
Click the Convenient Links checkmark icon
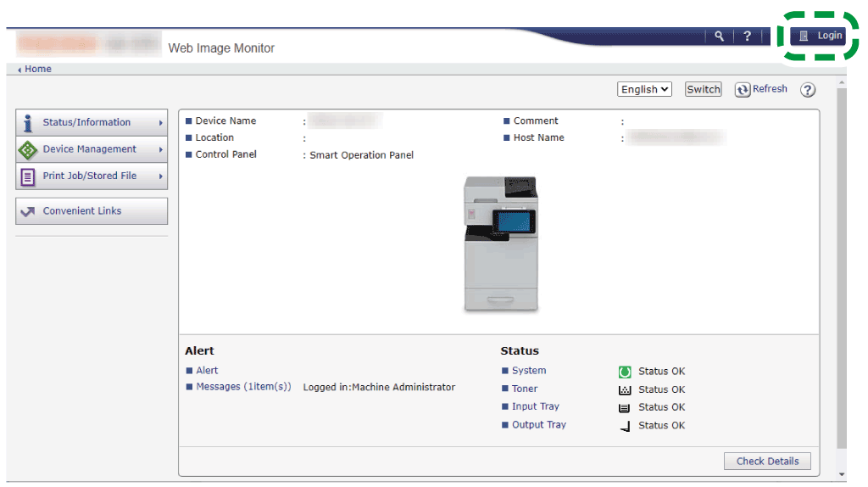(28, 211)
